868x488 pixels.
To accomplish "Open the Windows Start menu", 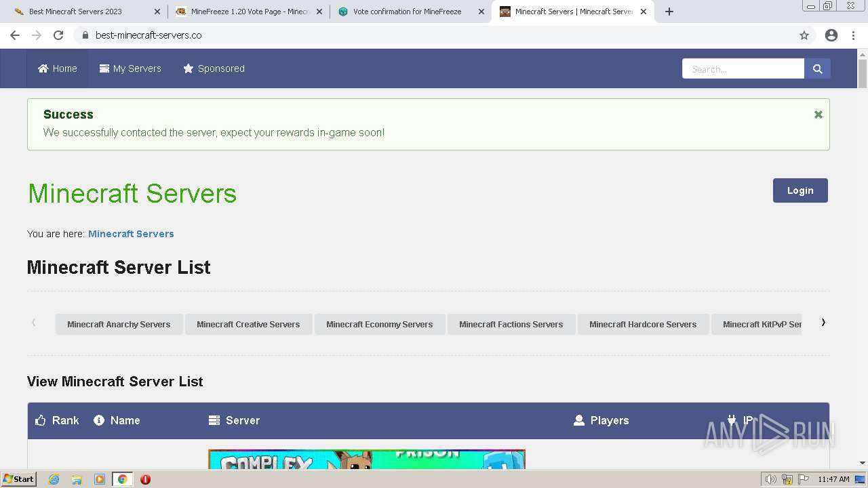I will pos(18,479).
